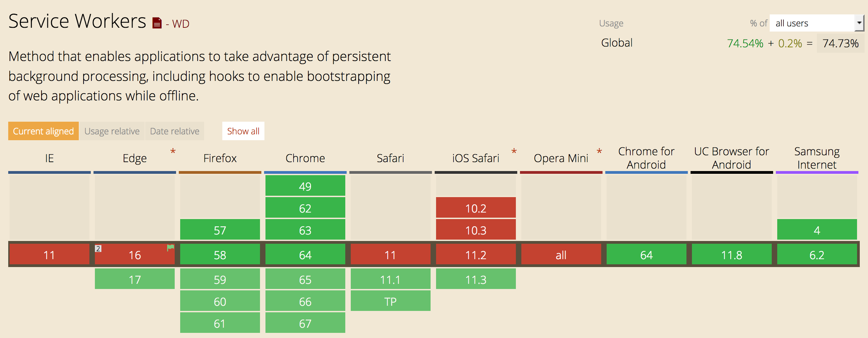Click the Opera Mini 'all' cell
The height and width of the screenshot is (338, 868).
pyautogui.click(x=561, y=254)
